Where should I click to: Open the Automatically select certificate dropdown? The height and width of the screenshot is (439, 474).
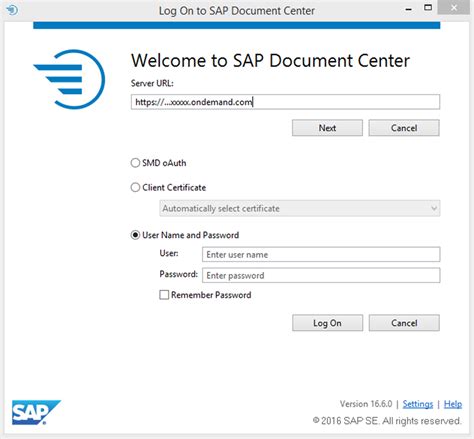point(300,208)
